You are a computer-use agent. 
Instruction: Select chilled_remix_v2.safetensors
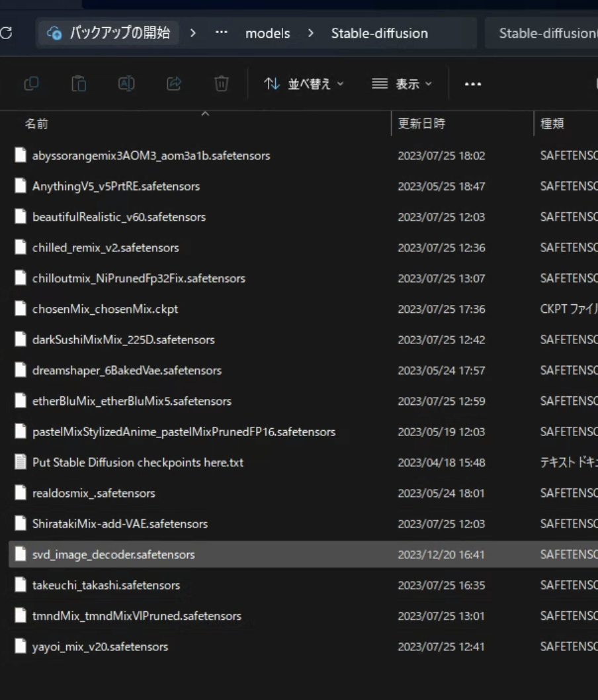coord(106,247)
